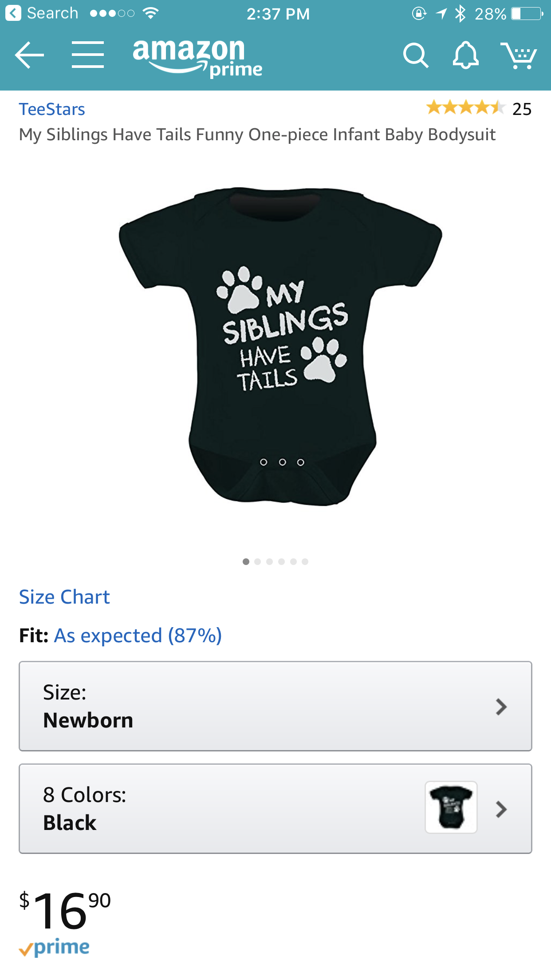Expand the 8 Colors: Black selector

[275, 809]
